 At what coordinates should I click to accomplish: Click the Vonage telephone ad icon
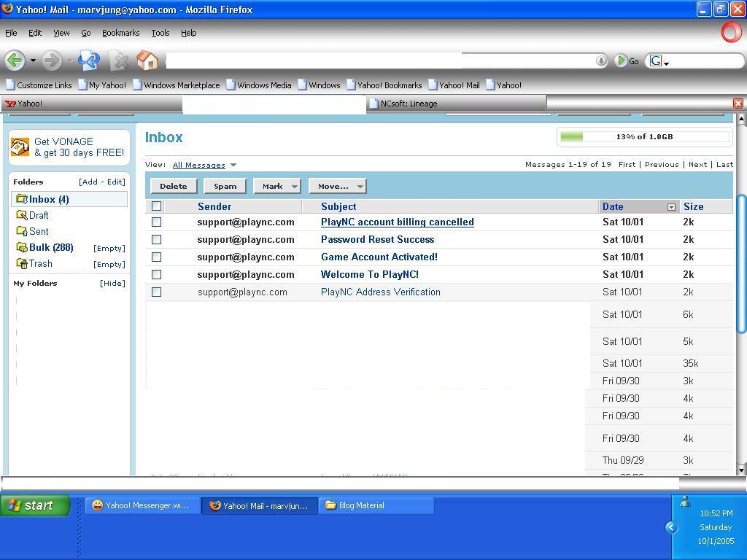coord(20,147)
